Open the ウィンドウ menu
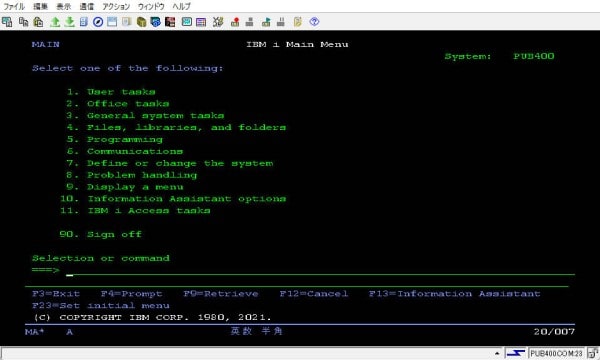 [x=151, y=7]
